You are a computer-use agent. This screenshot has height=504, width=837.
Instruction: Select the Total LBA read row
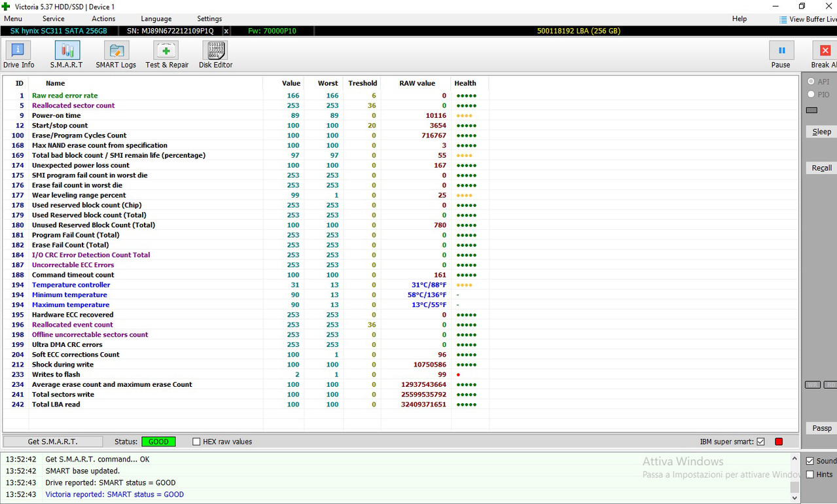tap(245, 405)
